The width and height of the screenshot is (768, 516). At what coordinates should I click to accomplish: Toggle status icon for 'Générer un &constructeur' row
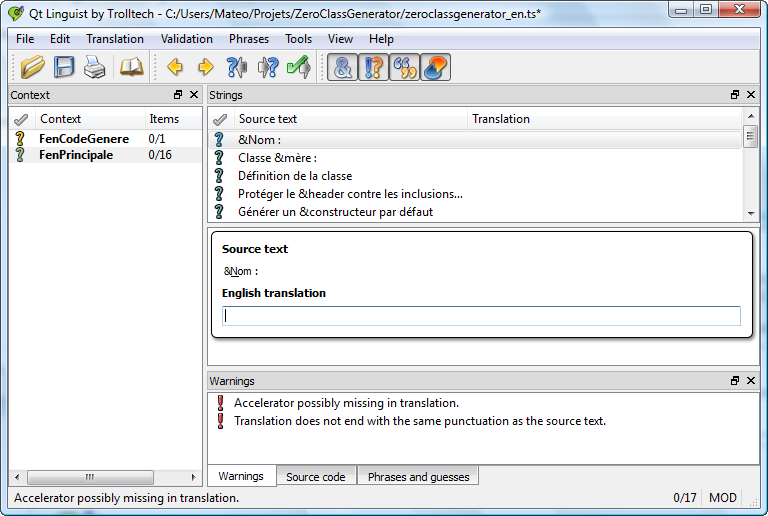[219, 212]
